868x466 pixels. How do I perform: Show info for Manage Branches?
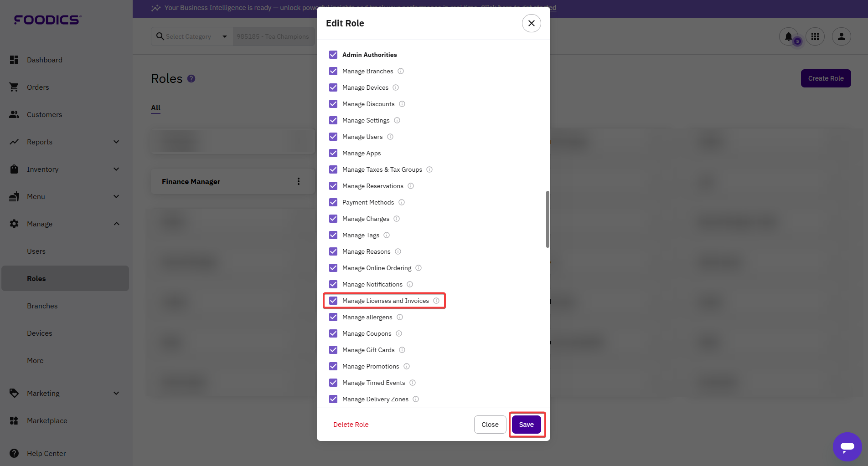[x=401, y=71]
